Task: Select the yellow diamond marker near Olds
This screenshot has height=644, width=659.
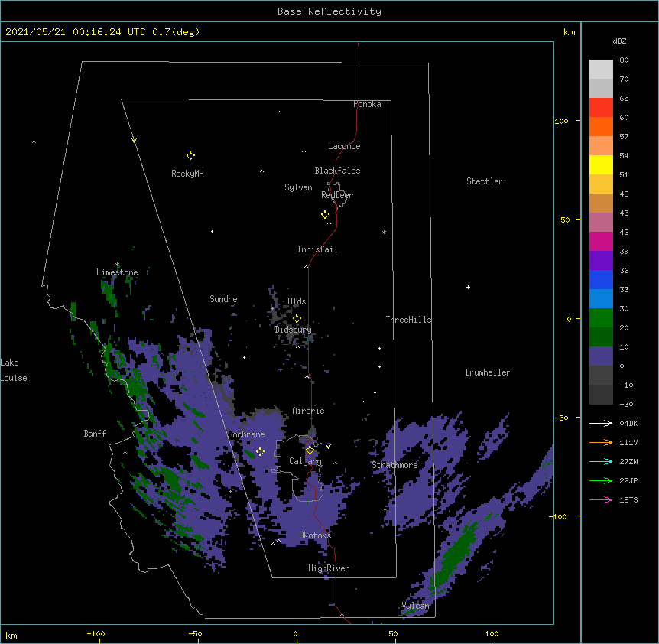Action: pos(297,319)
